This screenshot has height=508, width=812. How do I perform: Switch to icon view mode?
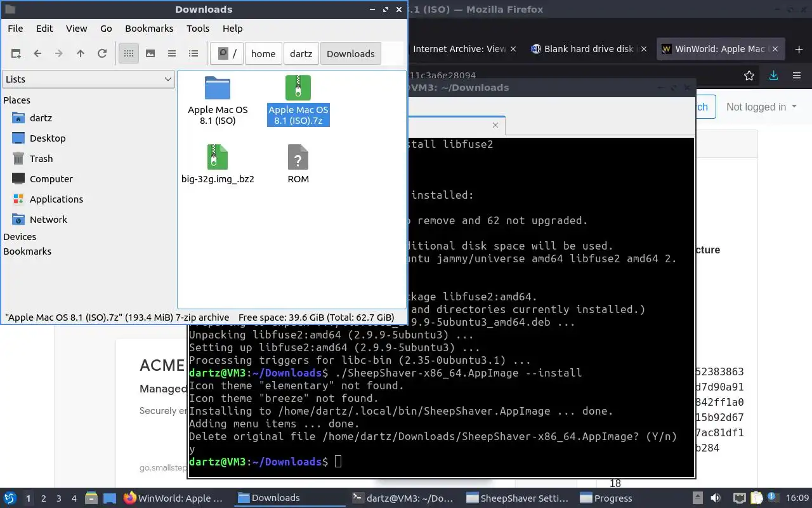[x=129, y=53]
